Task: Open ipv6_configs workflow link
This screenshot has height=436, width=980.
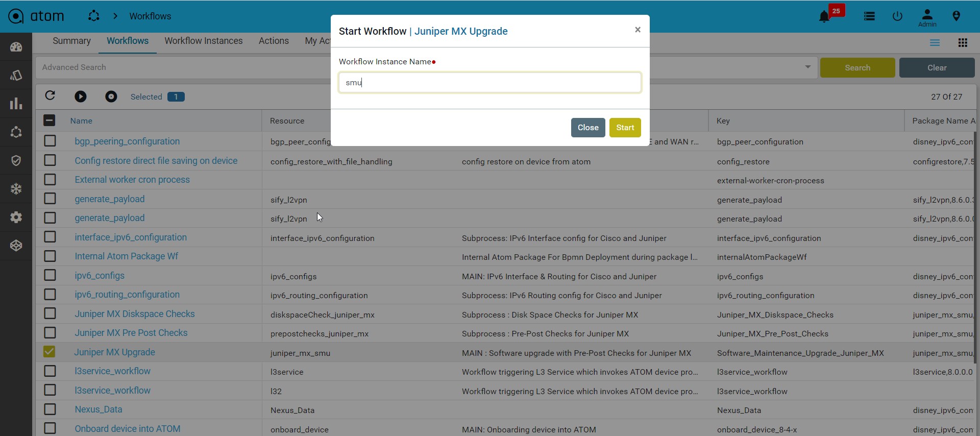Action: [100, 276]
